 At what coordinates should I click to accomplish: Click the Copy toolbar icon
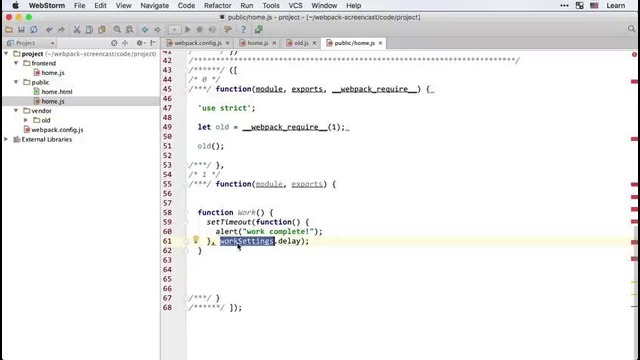pyautogui.click(x=89, y=30)
